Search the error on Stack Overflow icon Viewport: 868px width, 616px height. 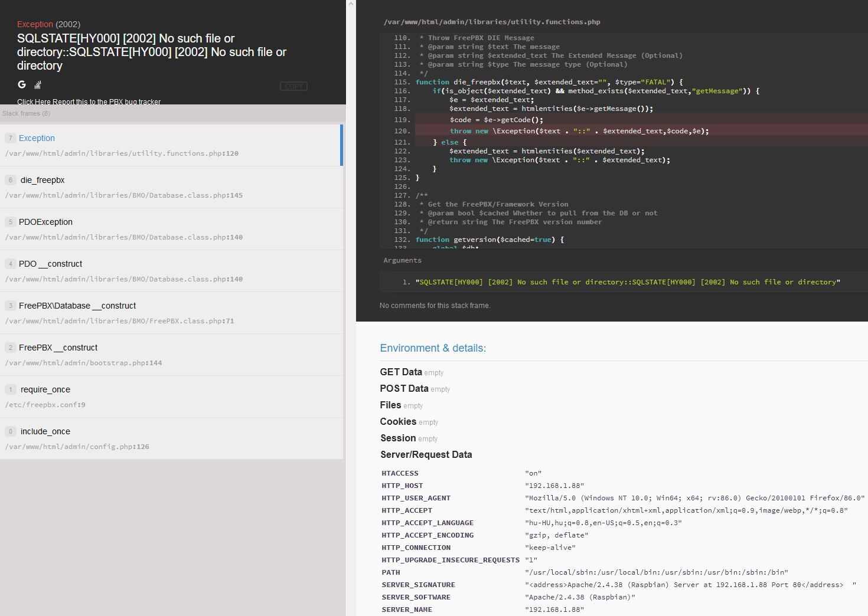pyautogui.click(x=38, y=84)
